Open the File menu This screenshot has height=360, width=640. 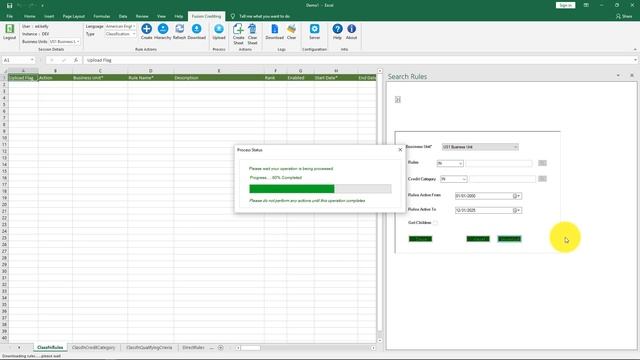point(9,16)
